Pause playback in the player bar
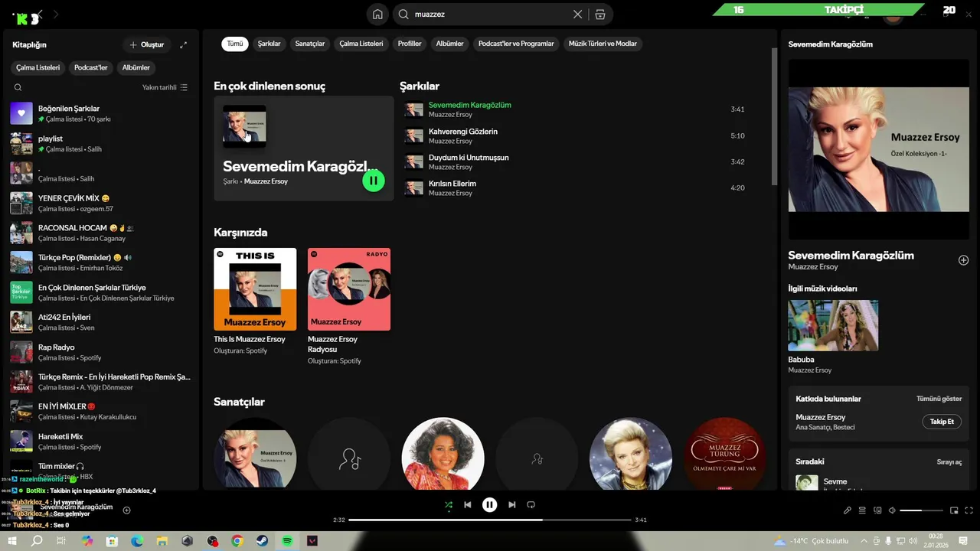980x551 pixels. coord(489,504)
